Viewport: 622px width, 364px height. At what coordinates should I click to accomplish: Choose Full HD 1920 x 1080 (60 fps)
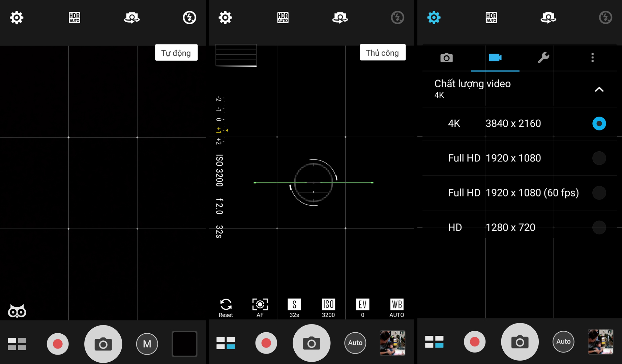coord(599,193)
